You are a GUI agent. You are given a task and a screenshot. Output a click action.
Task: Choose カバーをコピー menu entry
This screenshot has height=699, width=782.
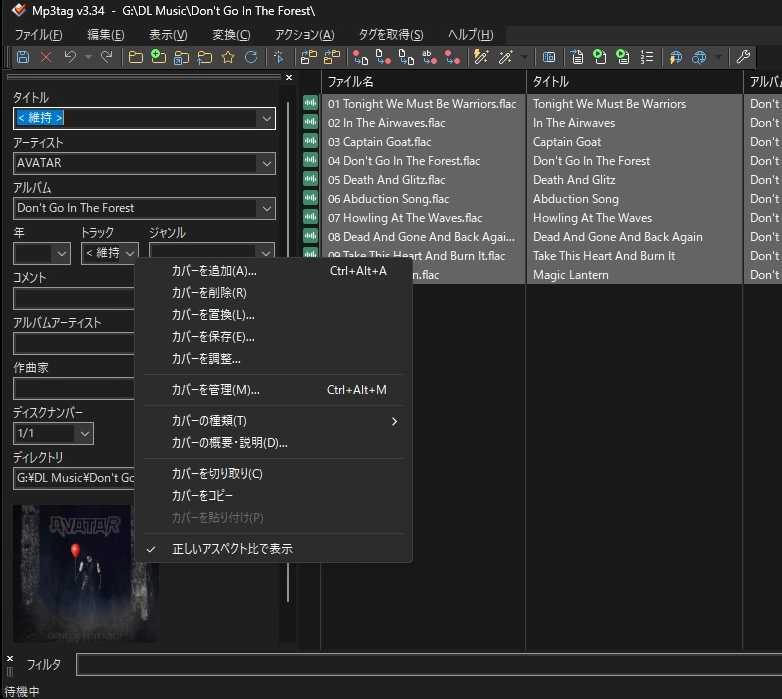click(273, 496)
